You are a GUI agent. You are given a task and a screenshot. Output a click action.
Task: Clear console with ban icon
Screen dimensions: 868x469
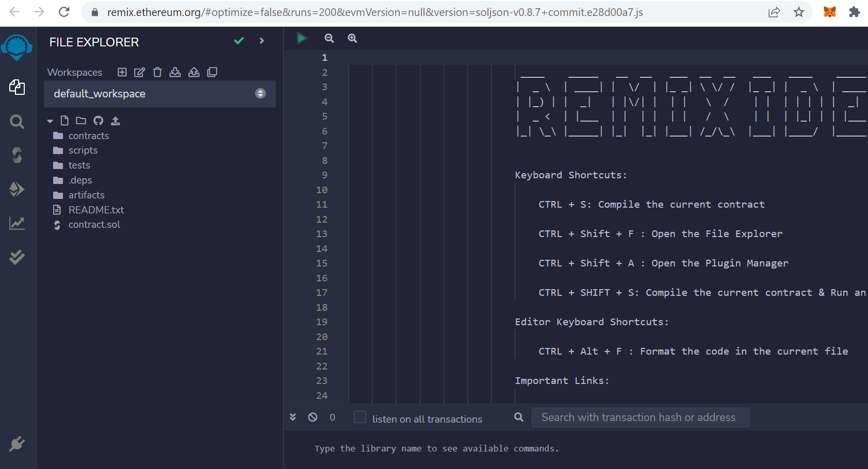tap(313, 417)
